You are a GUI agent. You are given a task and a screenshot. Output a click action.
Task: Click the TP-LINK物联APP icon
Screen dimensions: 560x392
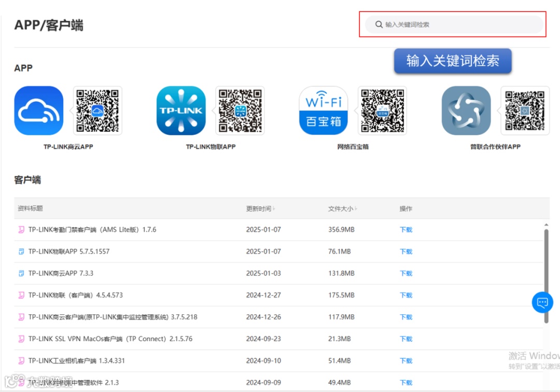coord(181,110)
